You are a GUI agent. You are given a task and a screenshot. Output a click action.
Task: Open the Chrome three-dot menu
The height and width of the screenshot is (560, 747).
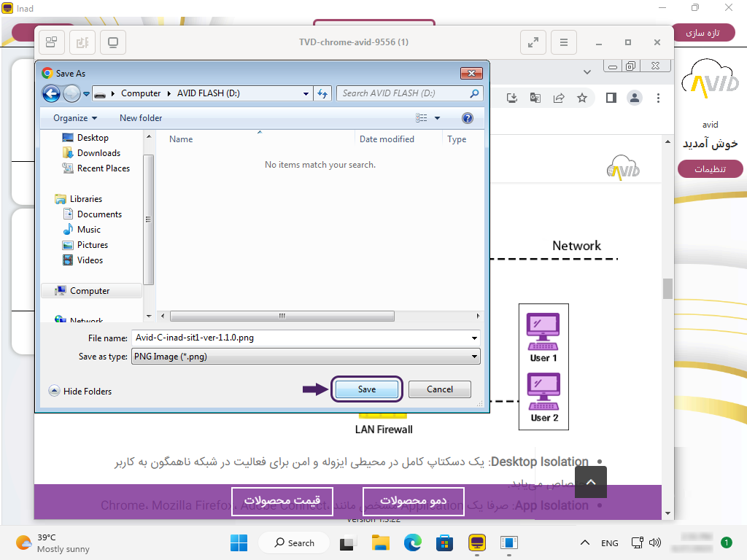(658, 98)
